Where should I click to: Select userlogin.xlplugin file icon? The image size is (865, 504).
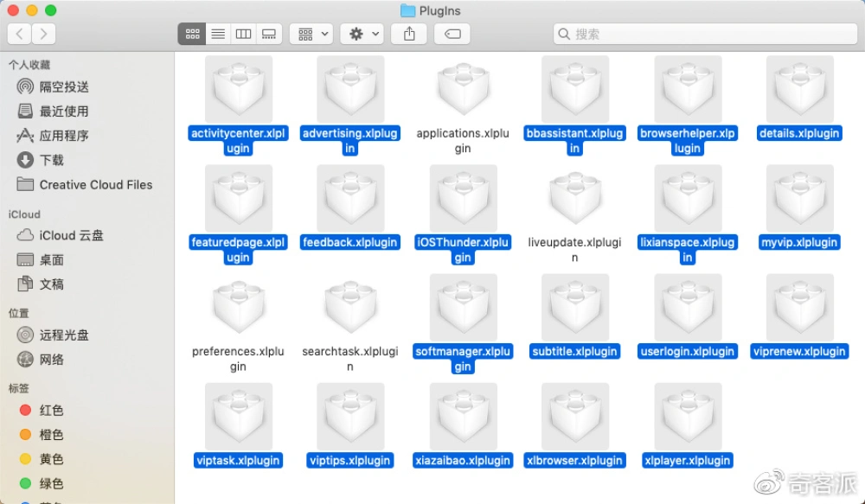(688, 307)
